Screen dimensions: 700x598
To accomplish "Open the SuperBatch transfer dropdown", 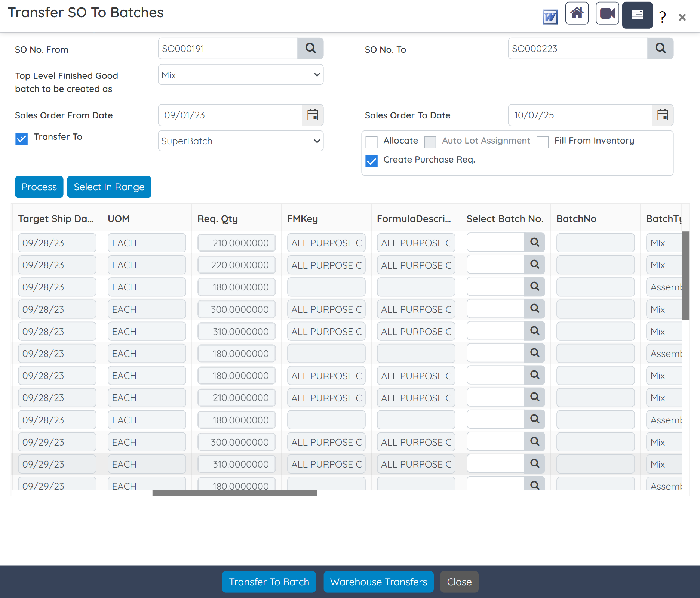I will coord(240,141).
